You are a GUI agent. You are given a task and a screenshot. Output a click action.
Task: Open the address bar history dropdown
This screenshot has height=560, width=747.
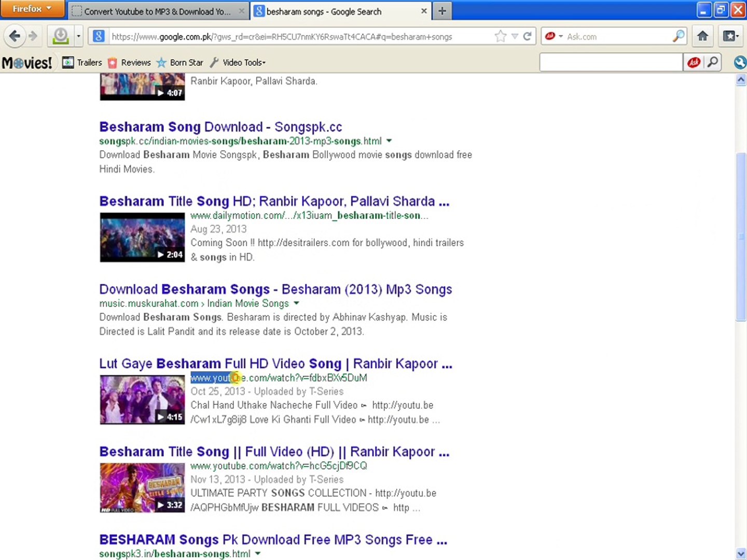(x=515, y=36)
